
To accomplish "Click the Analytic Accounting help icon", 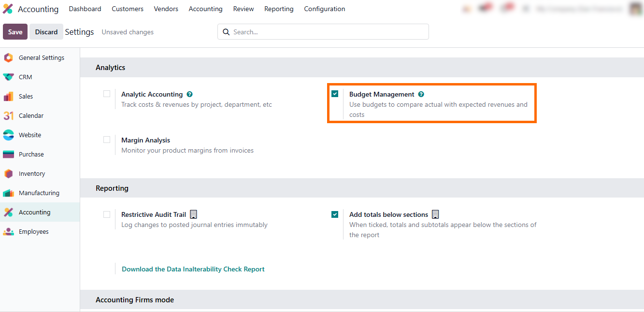I will coord(189,95).
